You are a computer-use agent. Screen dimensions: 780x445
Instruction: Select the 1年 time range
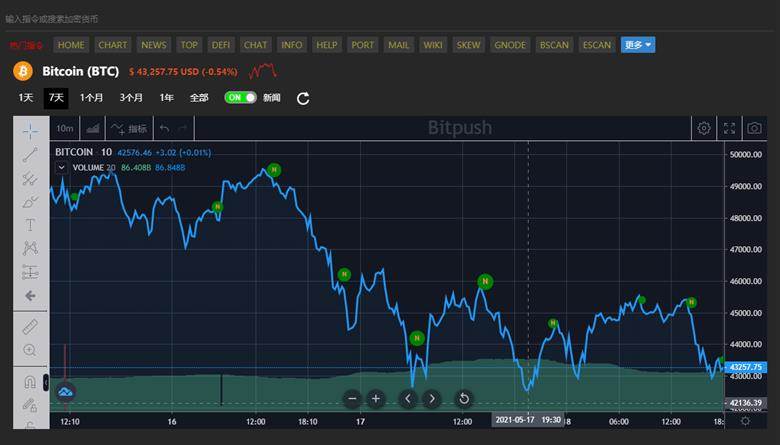click(x=167, y=98)
